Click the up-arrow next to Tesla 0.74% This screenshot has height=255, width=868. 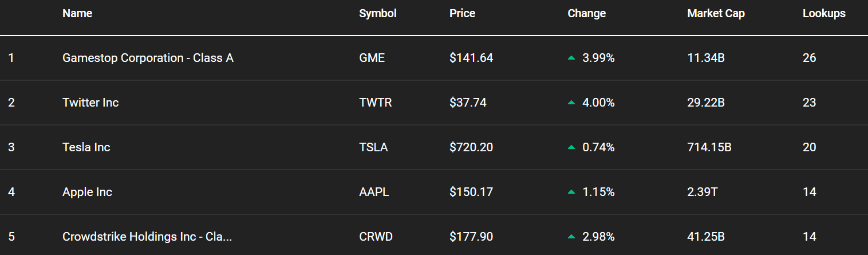[571, 147]
